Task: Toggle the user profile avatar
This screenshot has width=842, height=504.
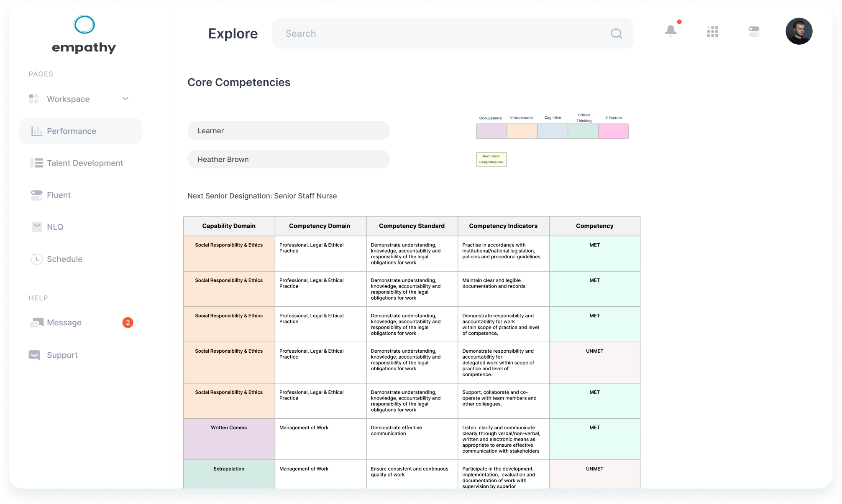Action: pyautogui.click(x=799, y=31)
